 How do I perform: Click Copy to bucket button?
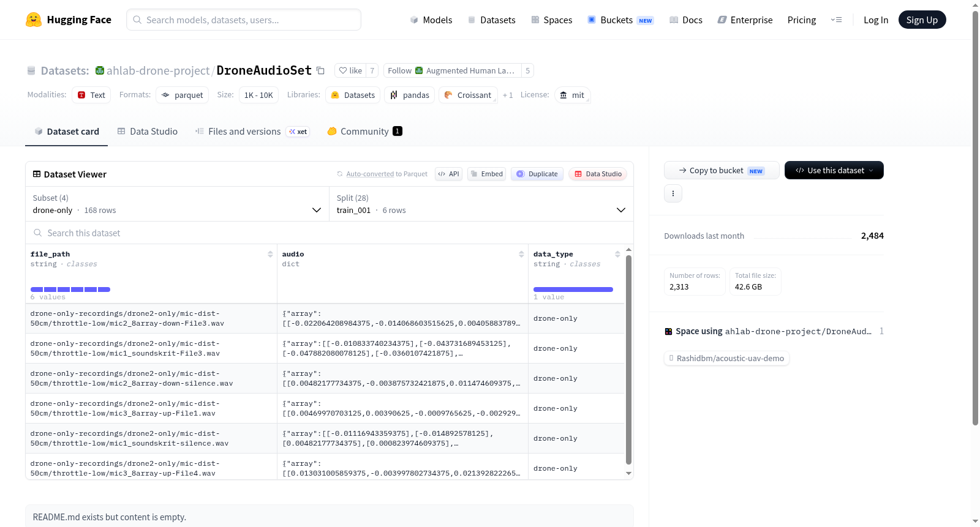click(722, 170)
